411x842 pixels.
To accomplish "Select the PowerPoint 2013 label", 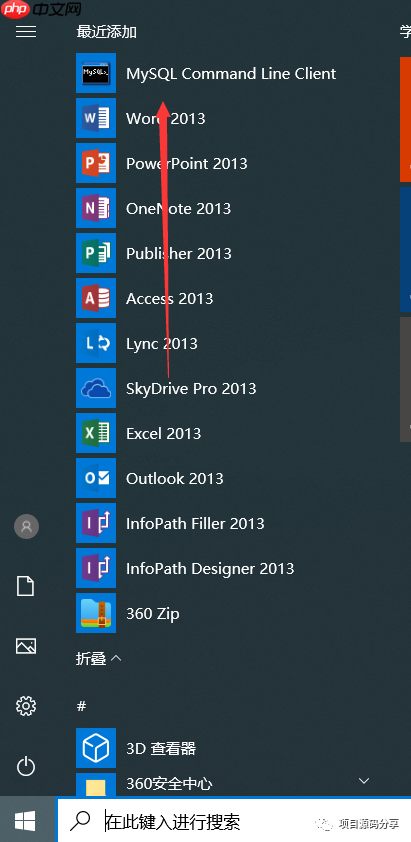I will click(186, 163).
